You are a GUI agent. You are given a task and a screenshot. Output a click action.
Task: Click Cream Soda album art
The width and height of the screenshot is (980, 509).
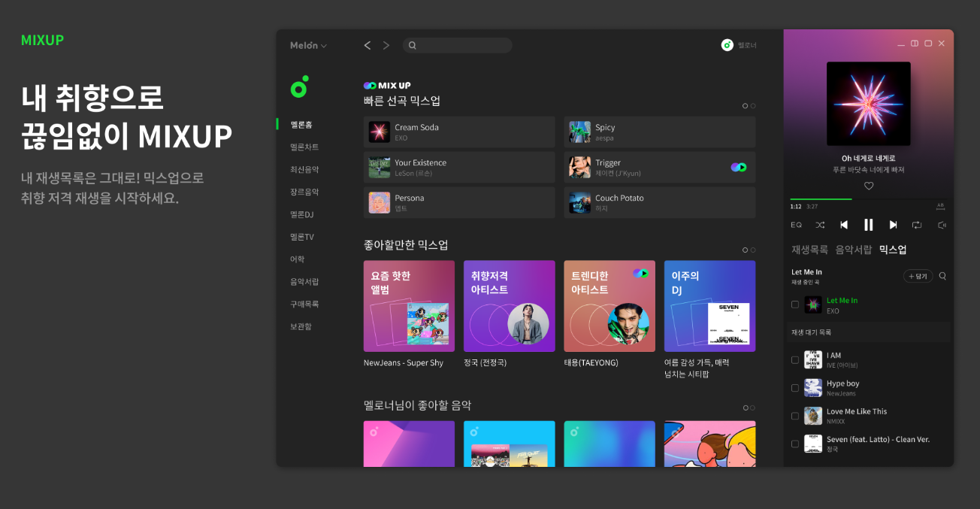(x=379, y=132)
